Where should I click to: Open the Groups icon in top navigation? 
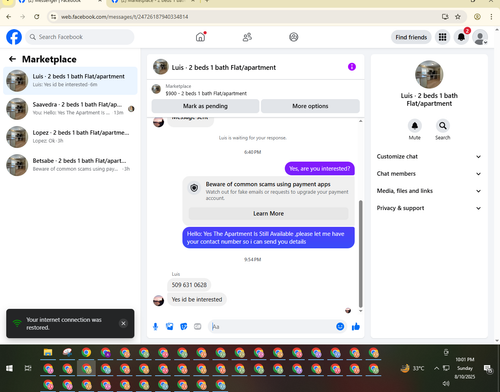pos(293,37)
